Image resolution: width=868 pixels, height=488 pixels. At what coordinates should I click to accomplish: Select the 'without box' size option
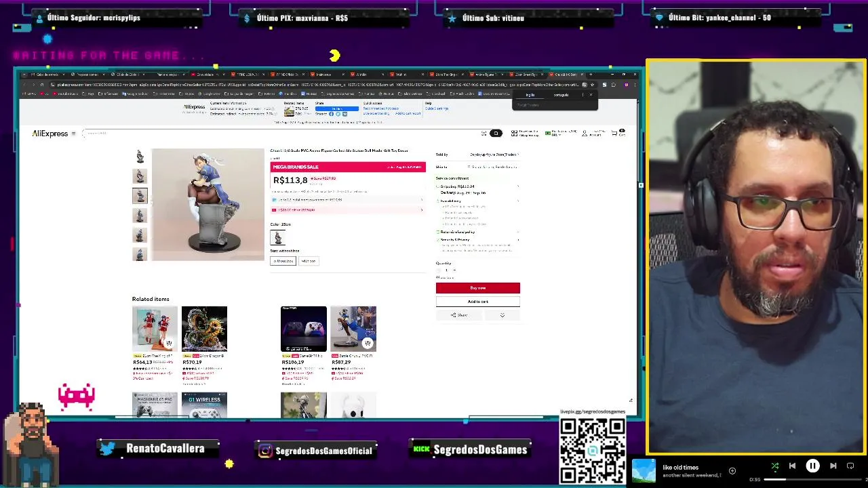click(x=283, y=261)
